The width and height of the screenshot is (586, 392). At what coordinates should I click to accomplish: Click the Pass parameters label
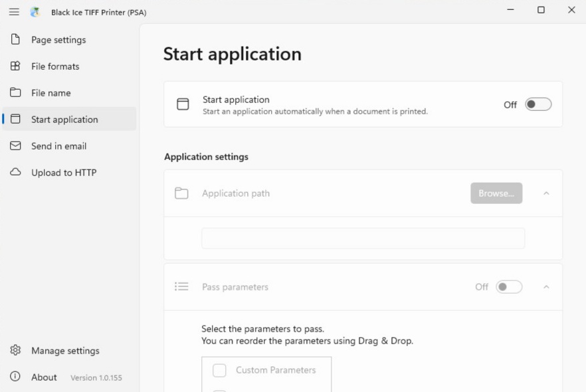click(235, 287)
